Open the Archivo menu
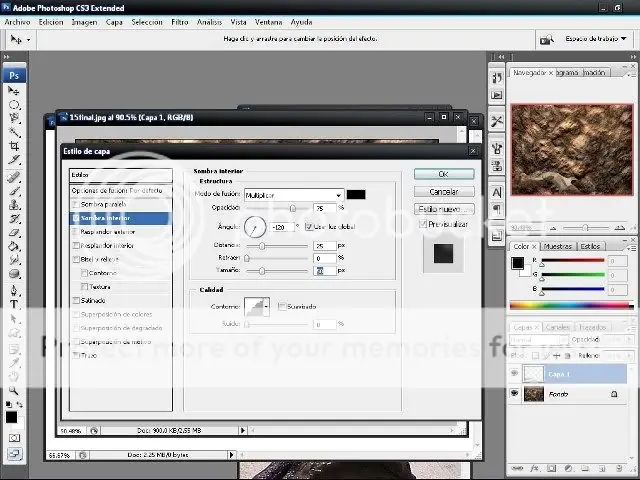 pos(17,22)
